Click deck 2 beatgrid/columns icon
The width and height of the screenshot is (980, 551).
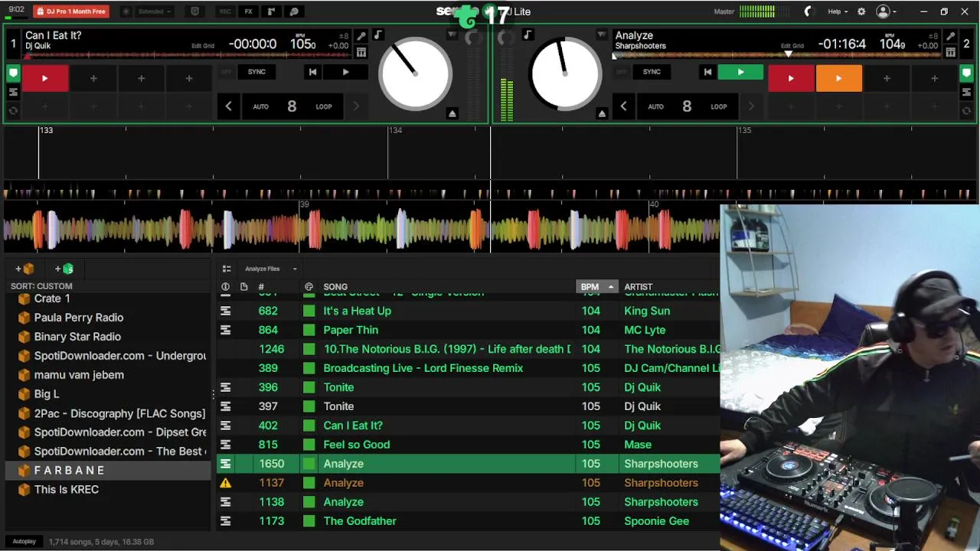click(950, 52)
